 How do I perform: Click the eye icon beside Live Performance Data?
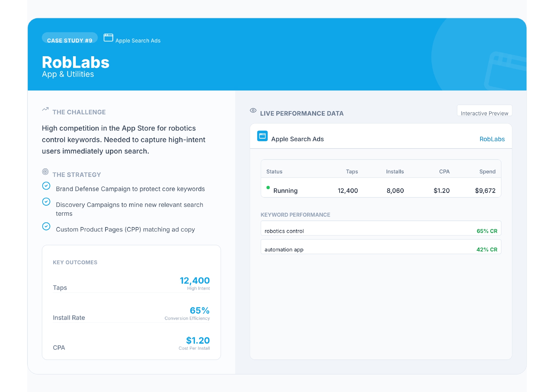point(253,110)
